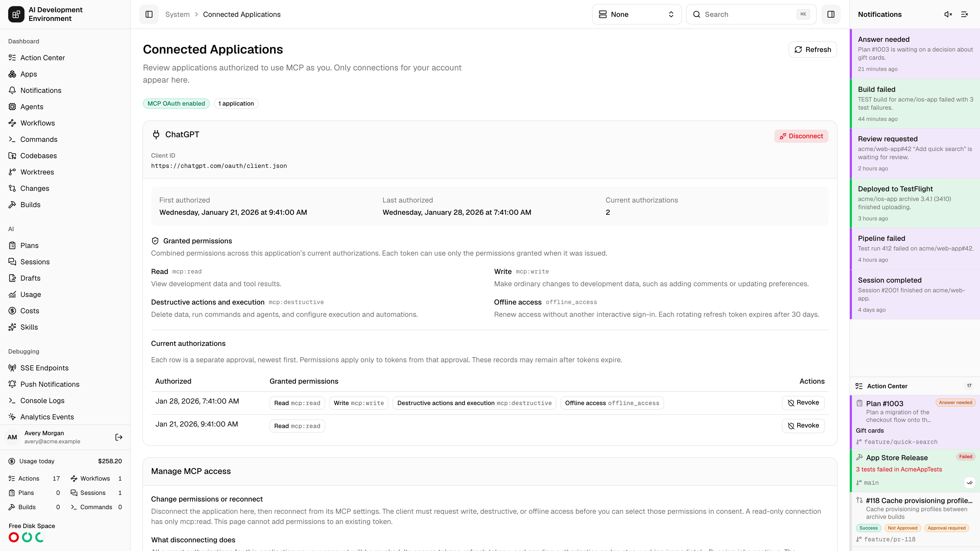Open #118 Cache provisioning profile card
Viewport: 980px width, 551px height.
tap(915, 519)
